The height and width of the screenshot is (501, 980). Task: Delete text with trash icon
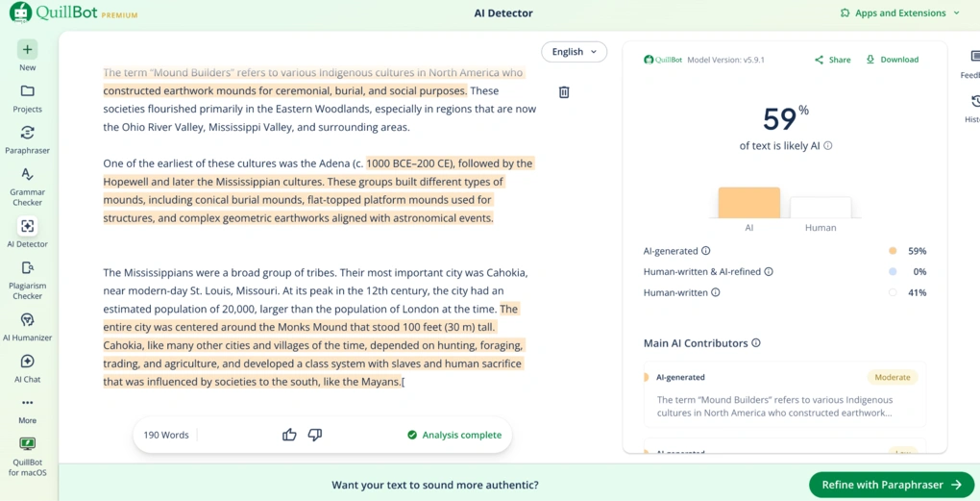pyautogui.click(x=564, y=92)
